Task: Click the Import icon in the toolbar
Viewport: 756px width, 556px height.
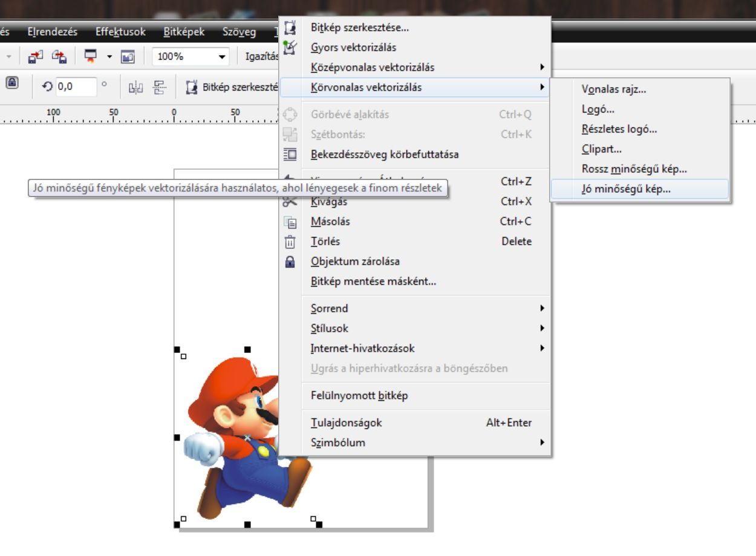Action: 34,57
